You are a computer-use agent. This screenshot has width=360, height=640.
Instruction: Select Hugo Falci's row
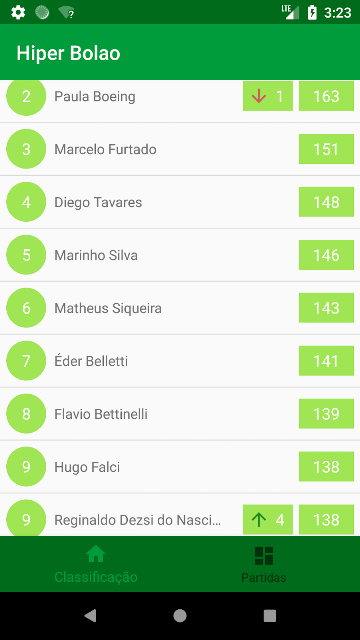(x=180, y=467)
